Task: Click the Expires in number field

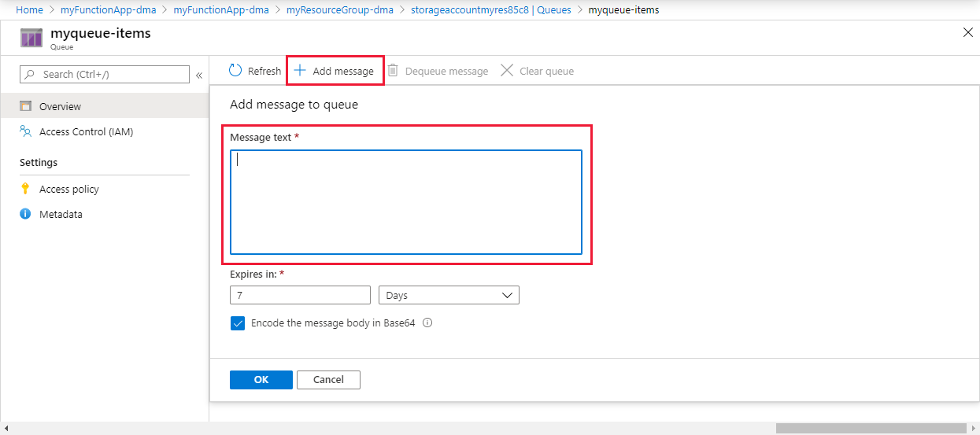Action: [300, 295]
